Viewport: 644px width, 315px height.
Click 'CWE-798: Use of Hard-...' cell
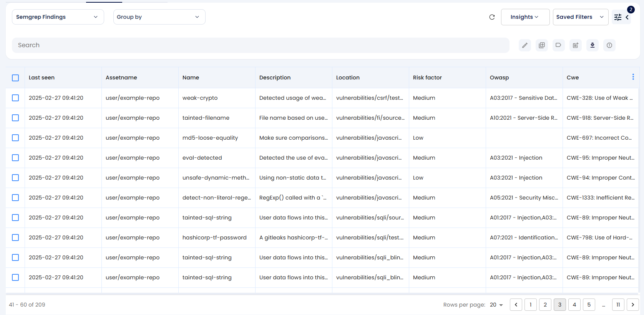point(599,237)
